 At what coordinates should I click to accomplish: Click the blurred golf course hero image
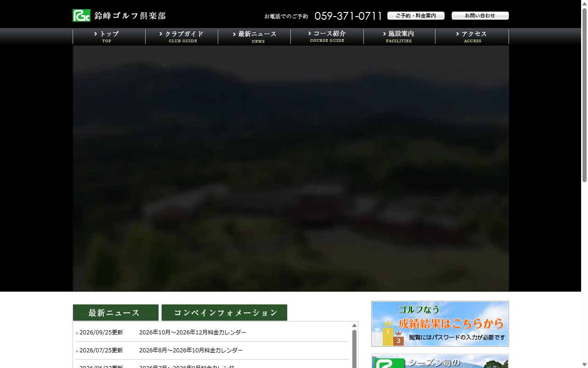(291, 168)
